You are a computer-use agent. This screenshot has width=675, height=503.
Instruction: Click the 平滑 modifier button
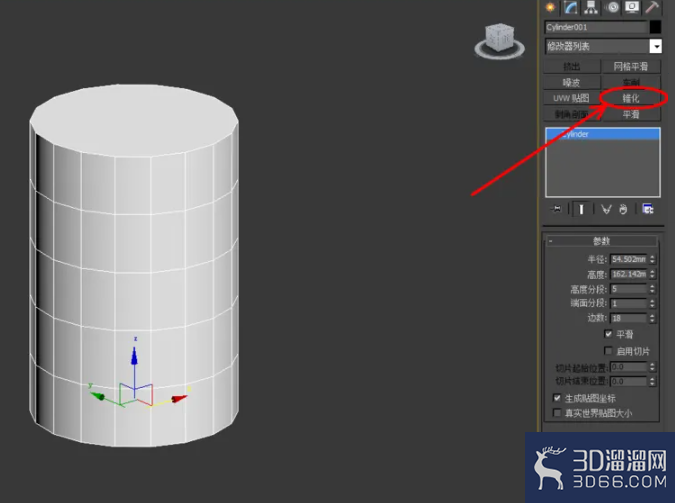coord(631,114)
